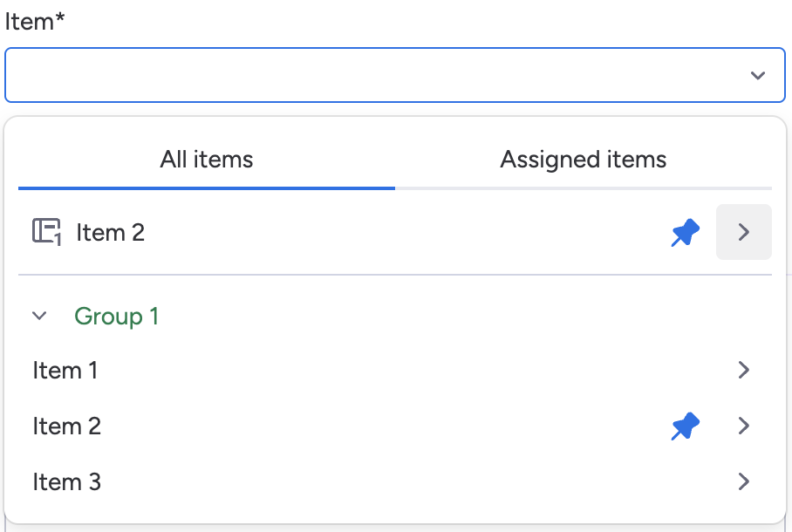
Task: Toggle the pin icon on Group 1's Item 2
Action: pyautogui.click(x=685, y=426)
